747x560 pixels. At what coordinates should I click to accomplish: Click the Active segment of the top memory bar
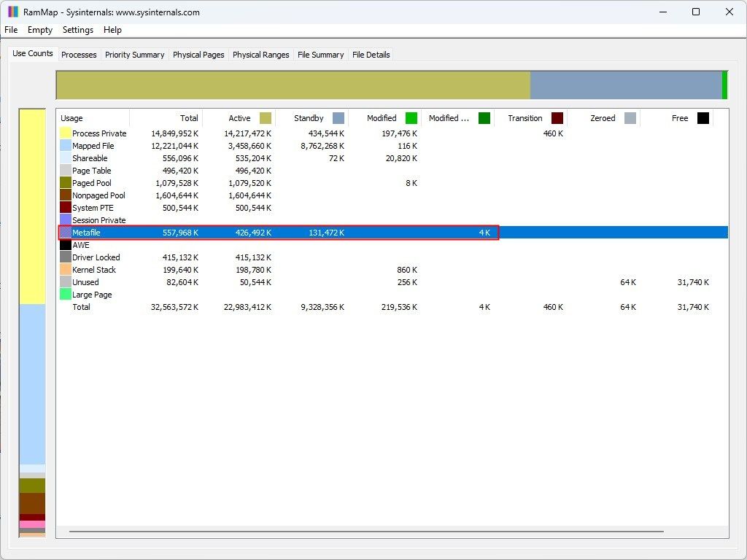[x=293, y=85]
